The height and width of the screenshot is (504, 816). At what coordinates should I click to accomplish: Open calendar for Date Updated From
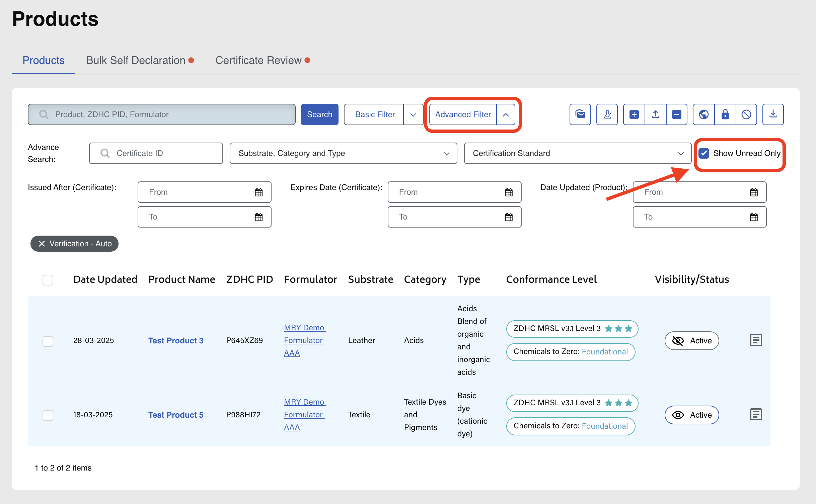click(x=754, y=192)
